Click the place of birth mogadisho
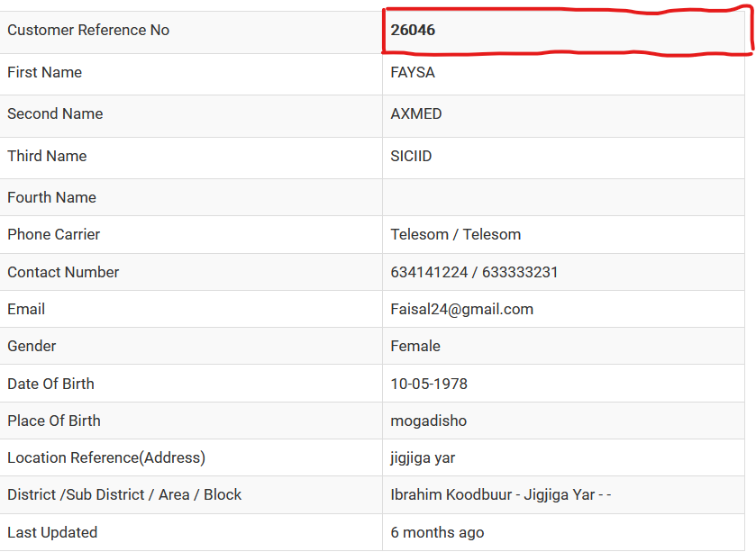This screenshot has height=552, width=756. 429,421
